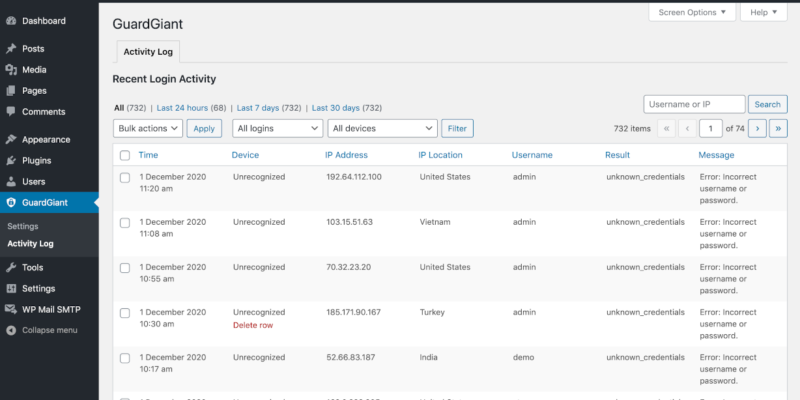Viewport: 800px width, 400px height.
Task: Click the Settings sliders icon in sidebar
Action: click(x=11, y=288)
